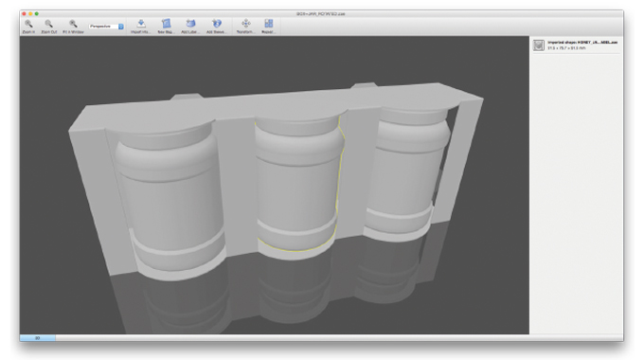Viewport: 644px width, 360px height.
Task: Click the Repair toolbar icon
Action: (x=269, y=26)
